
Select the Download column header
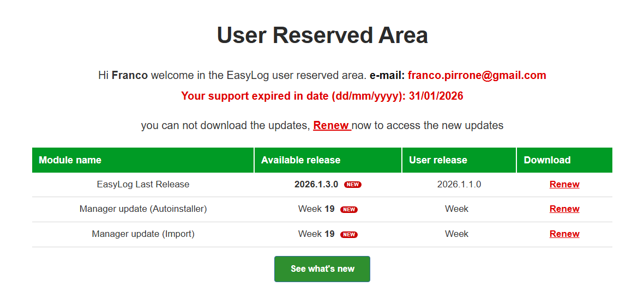point(564,160)
